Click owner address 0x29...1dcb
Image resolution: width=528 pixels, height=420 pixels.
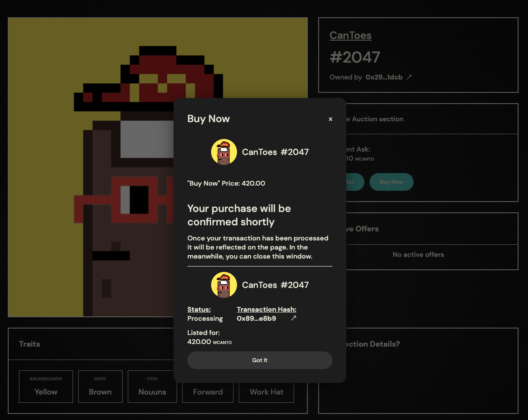coord(384,77)
